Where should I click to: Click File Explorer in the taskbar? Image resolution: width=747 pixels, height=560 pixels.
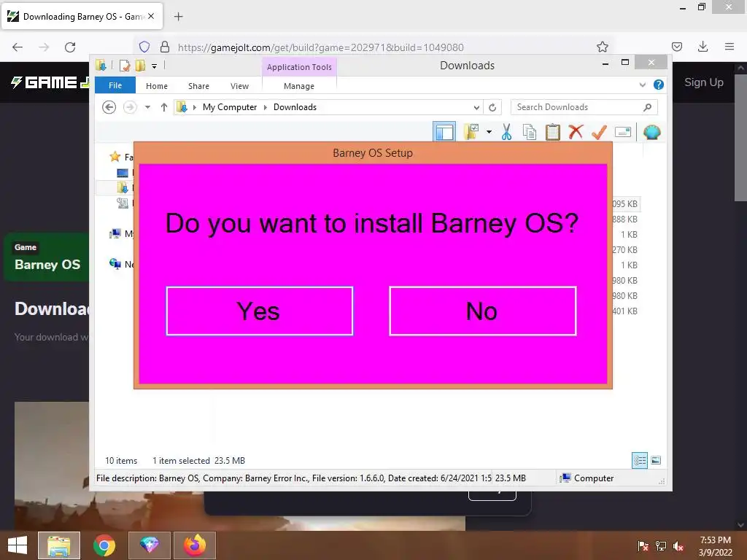pyautogui.click(x=59, y=545)
